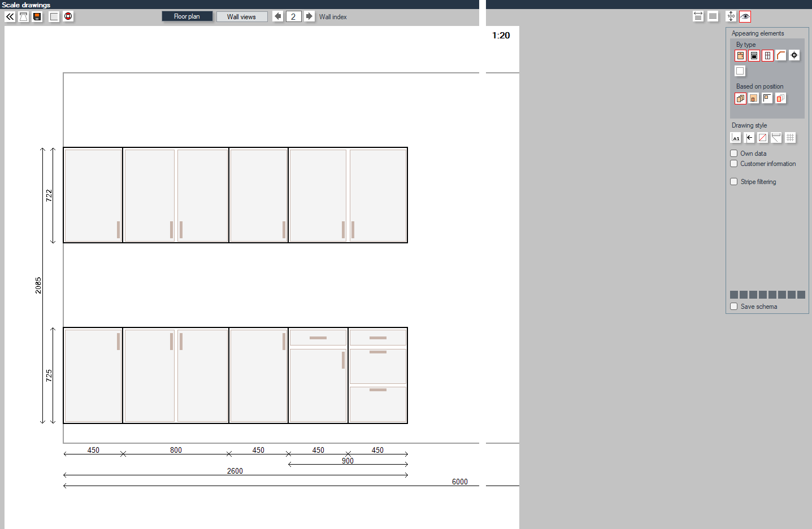Toggle empty square element type icon

pos(740,71)
